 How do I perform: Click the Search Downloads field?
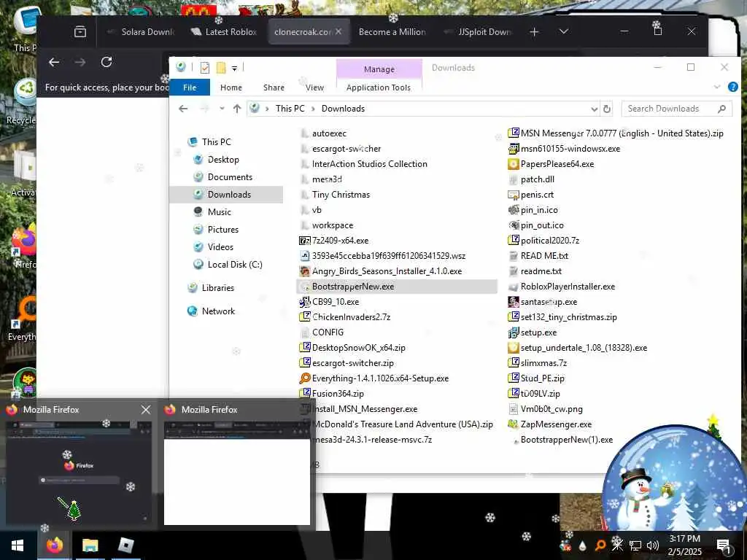tap(676, 109)
